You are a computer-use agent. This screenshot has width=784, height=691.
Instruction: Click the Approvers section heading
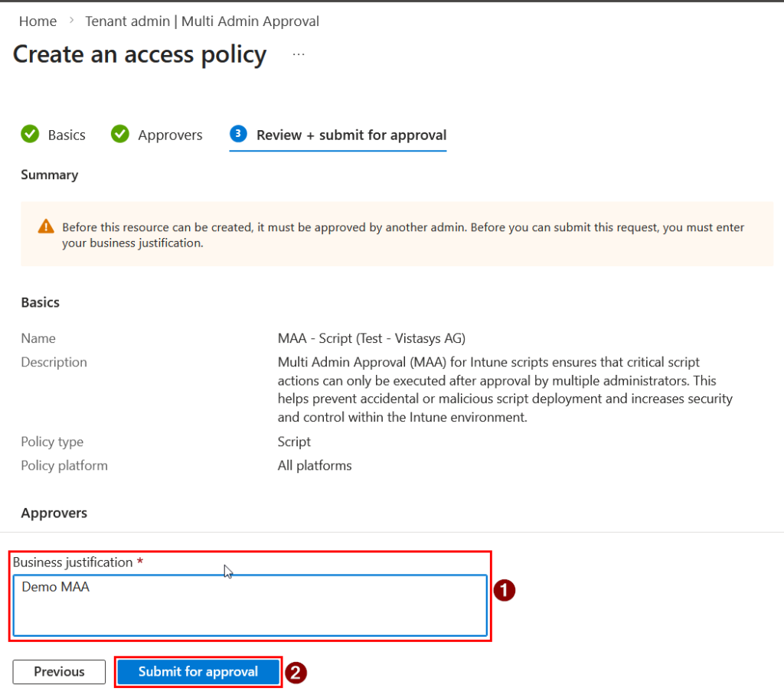(x=54, y=513)
